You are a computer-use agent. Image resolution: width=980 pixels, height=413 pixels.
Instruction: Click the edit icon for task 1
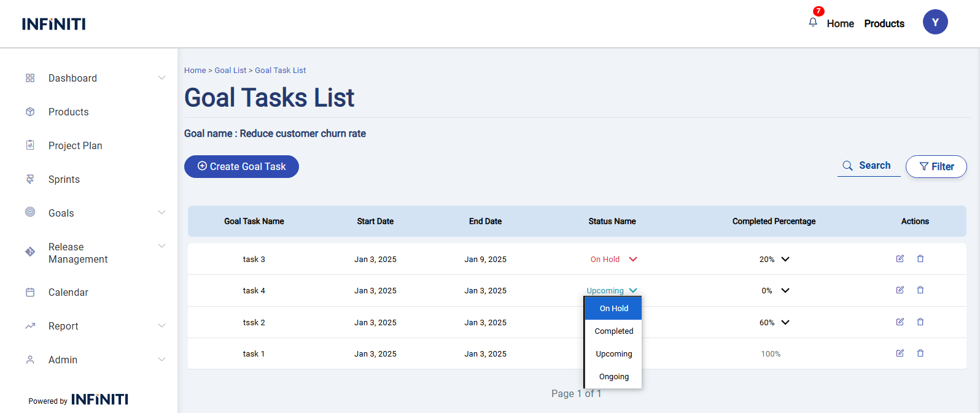(x=900, y=353)
